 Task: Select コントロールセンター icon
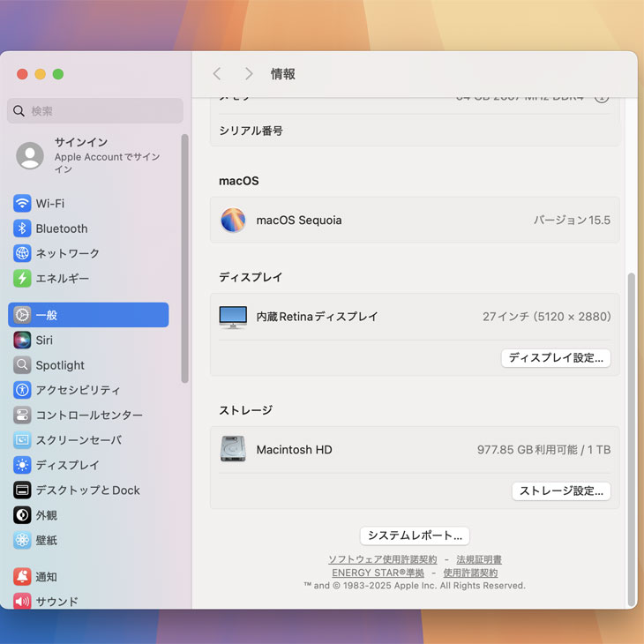[22, 416]
